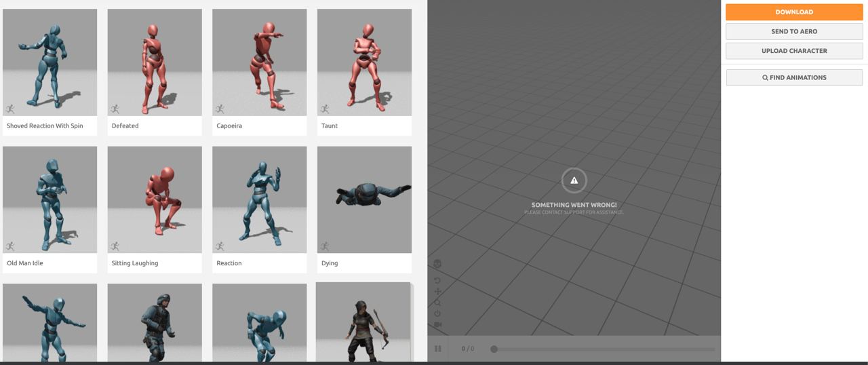Click the running man icon on Old Man Idle
Viewport: 868px width, 365px height.
point(10,246)
